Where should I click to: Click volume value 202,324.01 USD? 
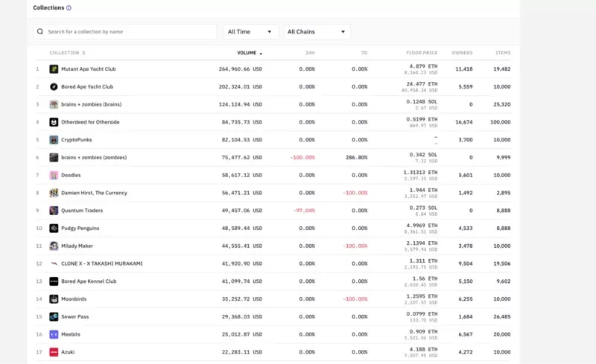point(240,86)
